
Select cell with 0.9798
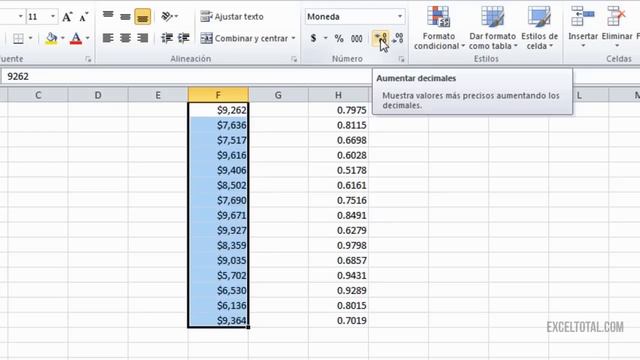click(x=338, y=245)
